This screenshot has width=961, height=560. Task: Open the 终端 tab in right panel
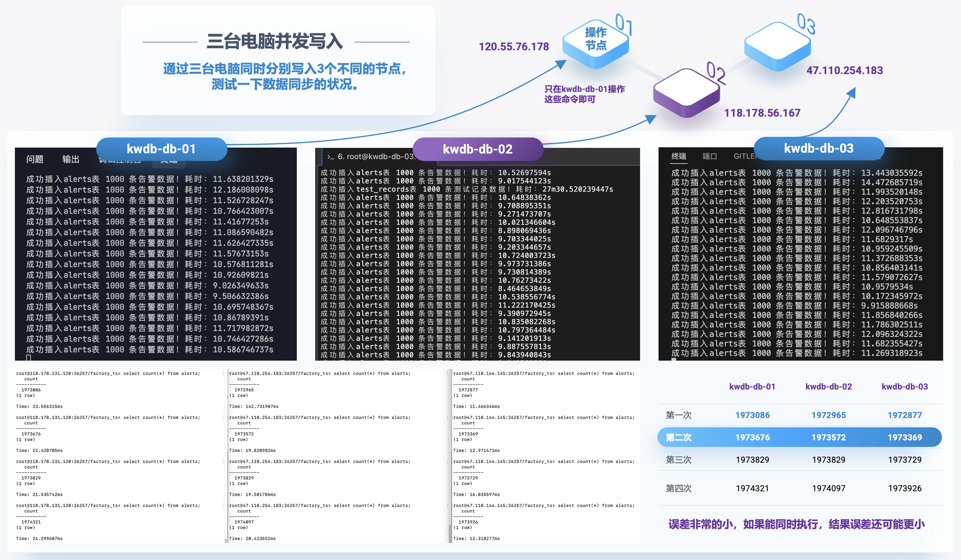678,156
